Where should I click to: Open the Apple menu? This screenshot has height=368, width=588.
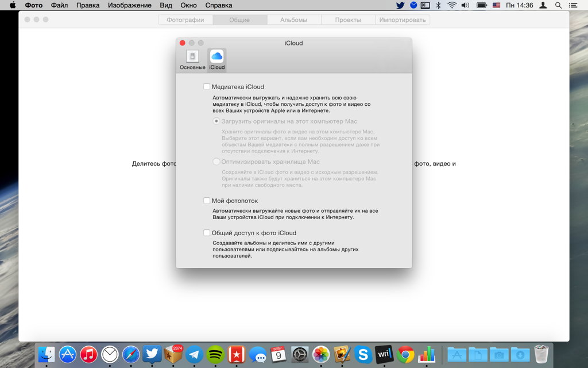coord(13,5)
